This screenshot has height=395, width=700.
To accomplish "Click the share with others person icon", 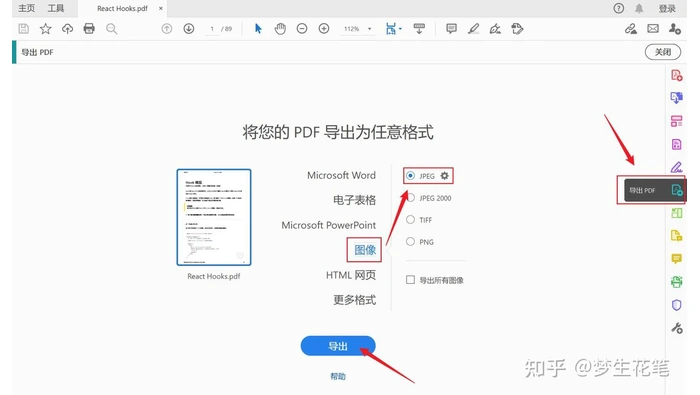I will point(675,29).
